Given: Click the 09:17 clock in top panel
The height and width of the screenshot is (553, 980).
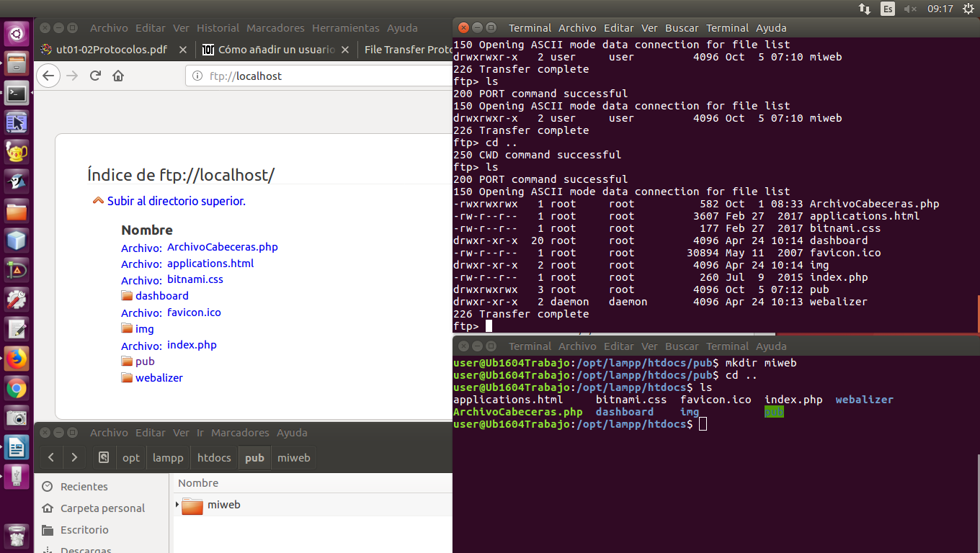Looking at the screenshot, I should pos(940,9).
